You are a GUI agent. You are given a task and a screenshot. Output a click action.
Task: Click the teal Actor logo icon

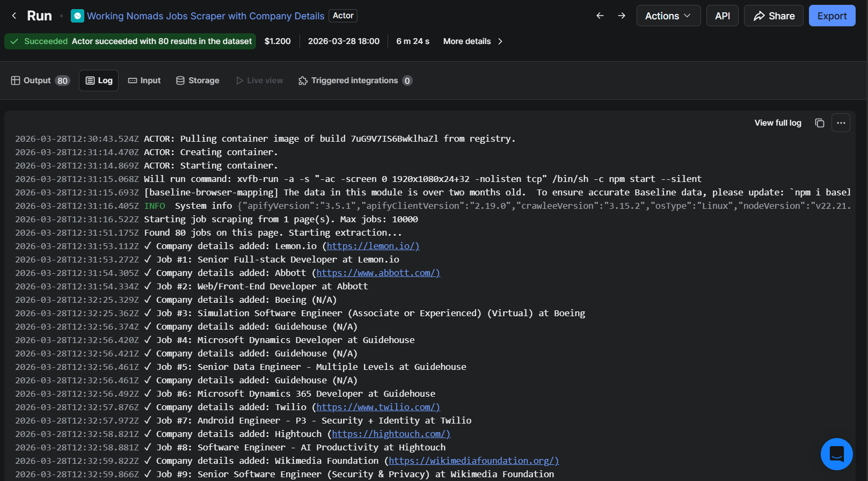(x=77, y=16)
